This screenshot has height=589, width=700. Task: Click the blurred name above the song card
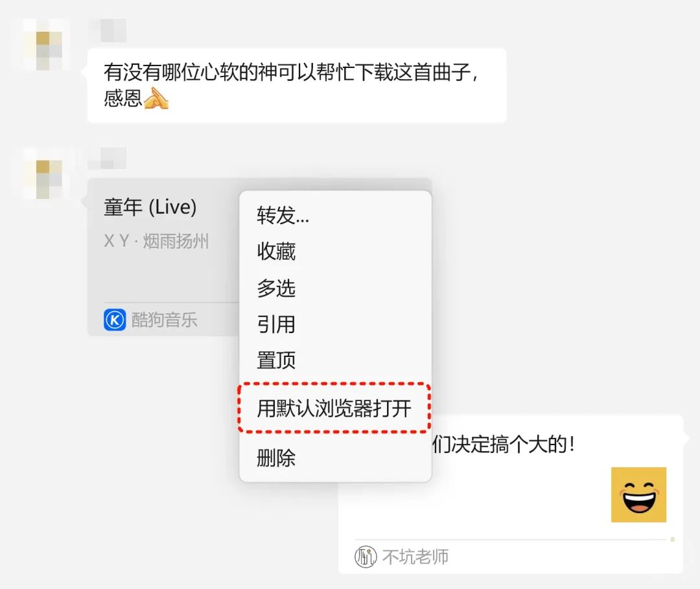[x=108, y=158]
